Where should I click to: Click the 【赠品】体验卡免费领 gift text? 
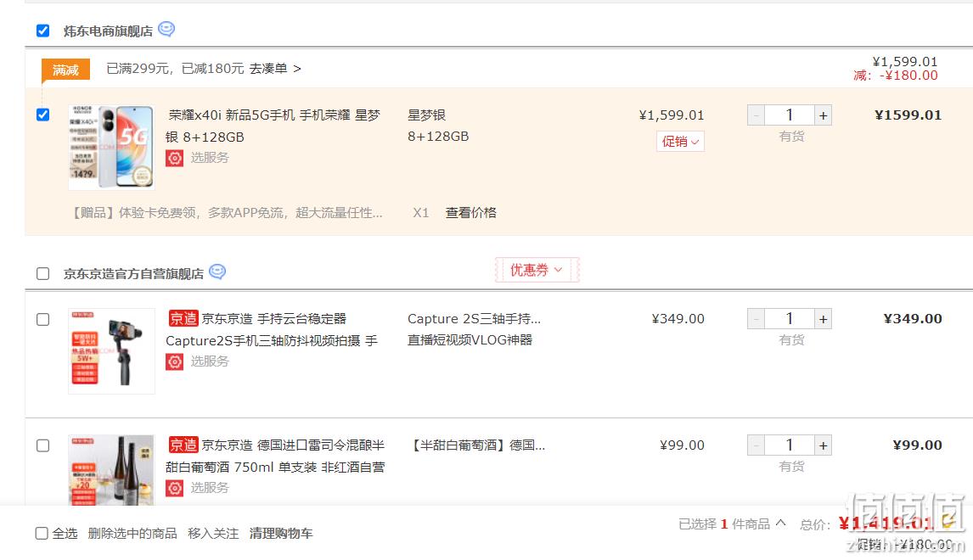point(227,213)
